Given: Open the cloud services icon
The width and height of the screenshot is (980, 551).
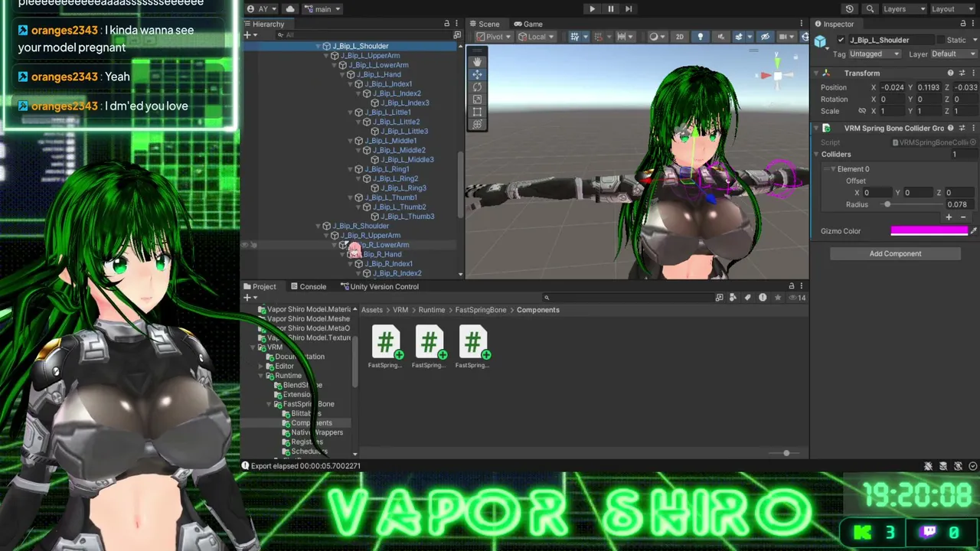Looking at the screenshot, I should tap(290, 9).
